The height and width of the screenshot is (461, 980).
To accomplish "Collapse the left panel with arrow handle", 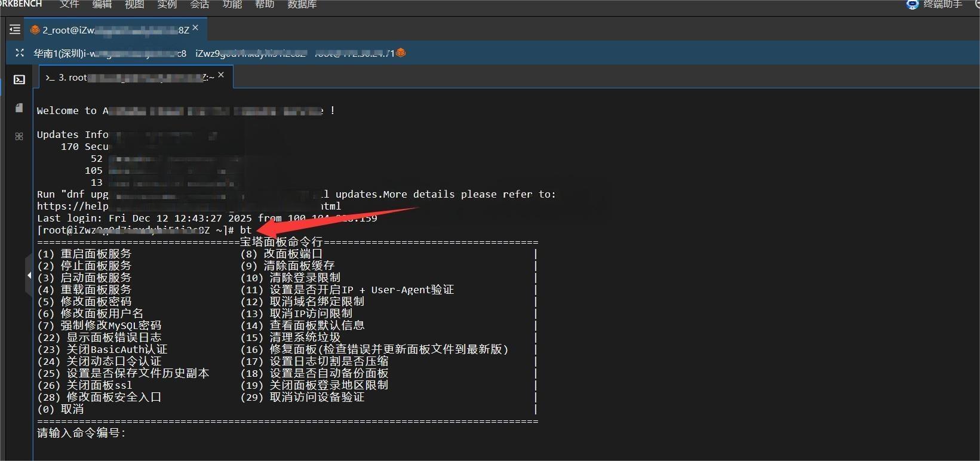I will (x=29, y=275).
